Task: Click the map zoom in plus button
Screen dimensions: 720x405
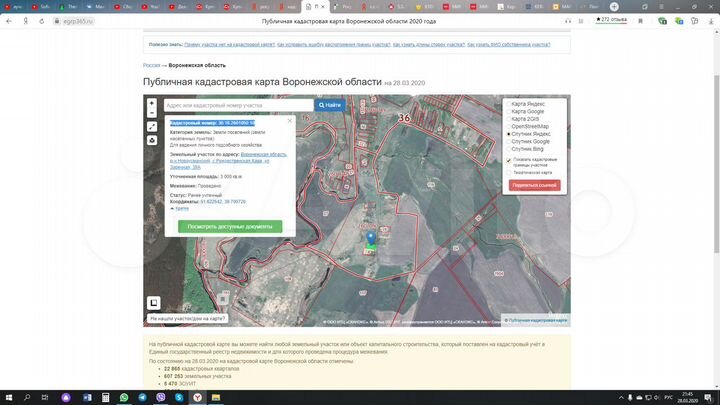Action: (x=152, y=103)
